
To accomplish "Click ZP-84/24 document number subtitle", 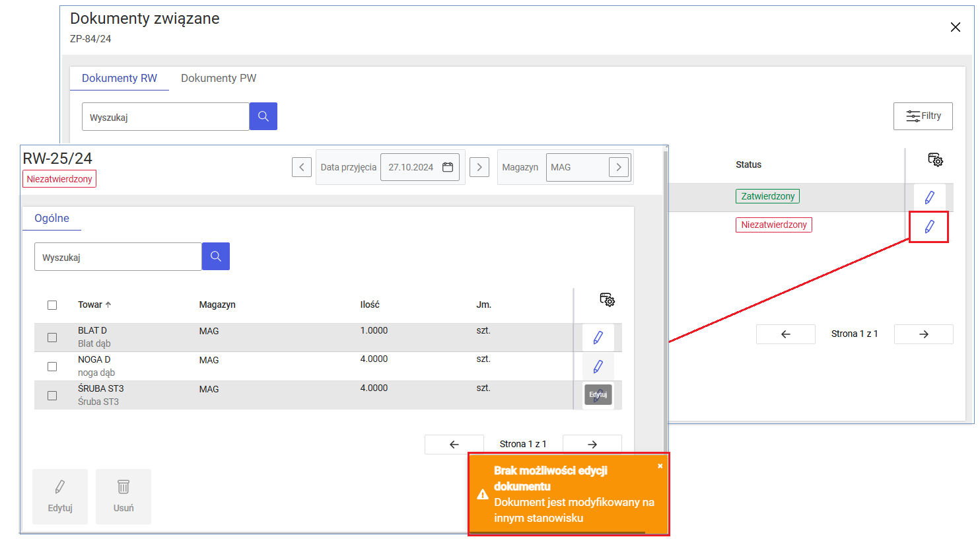I will (x=90, y=39).
